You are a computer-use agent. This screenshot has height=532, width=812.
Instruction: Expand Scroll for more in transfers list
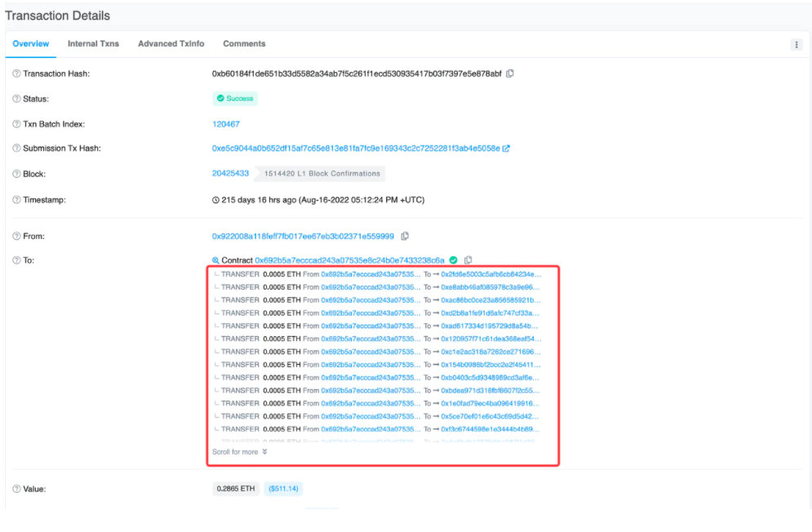[x=239, y=451]
